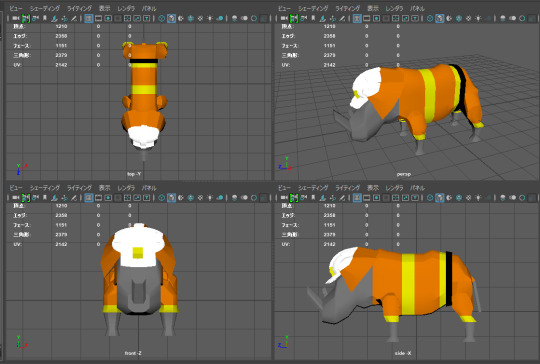Open Camera Attributes icon in top-Y panel
The width and height of the screenshot is (540, 364).
pos(35,18)
